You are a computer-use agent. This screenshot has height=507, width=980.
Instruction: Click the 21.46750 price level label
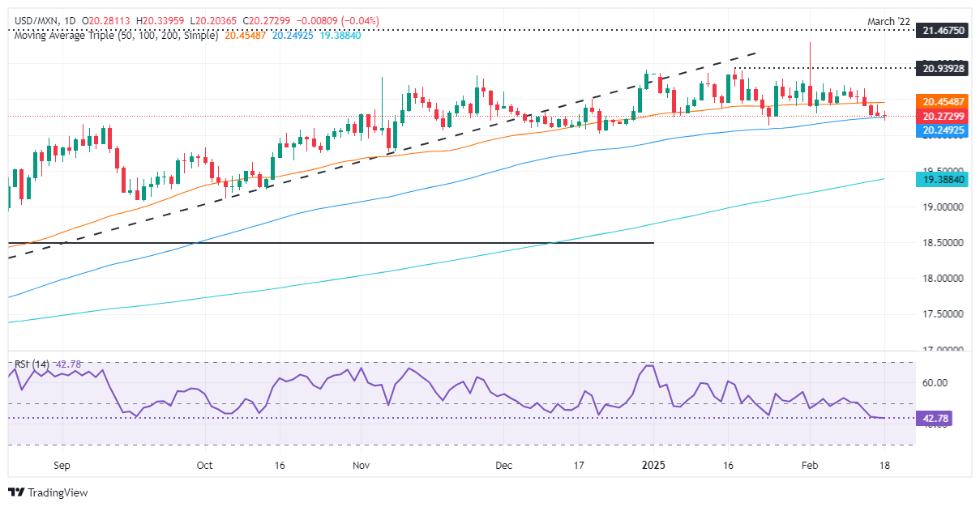click(944, 30)
